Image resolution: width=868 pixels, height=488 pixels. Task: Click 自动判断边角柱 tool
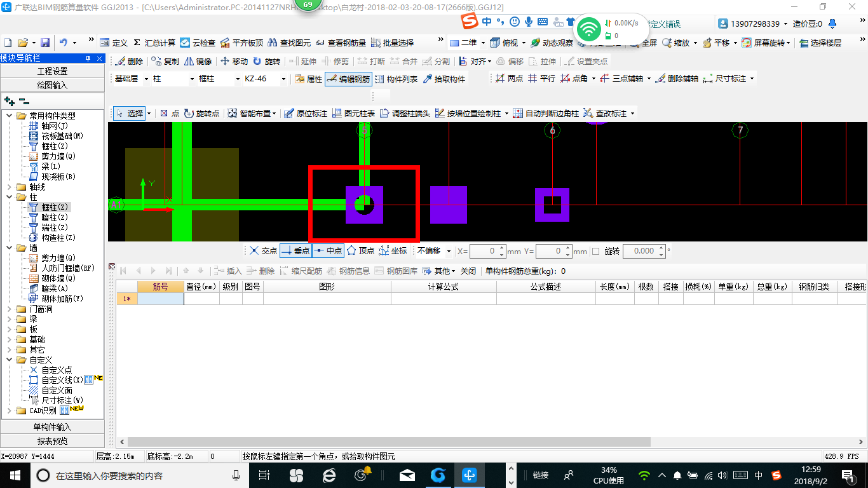point(546,114)
